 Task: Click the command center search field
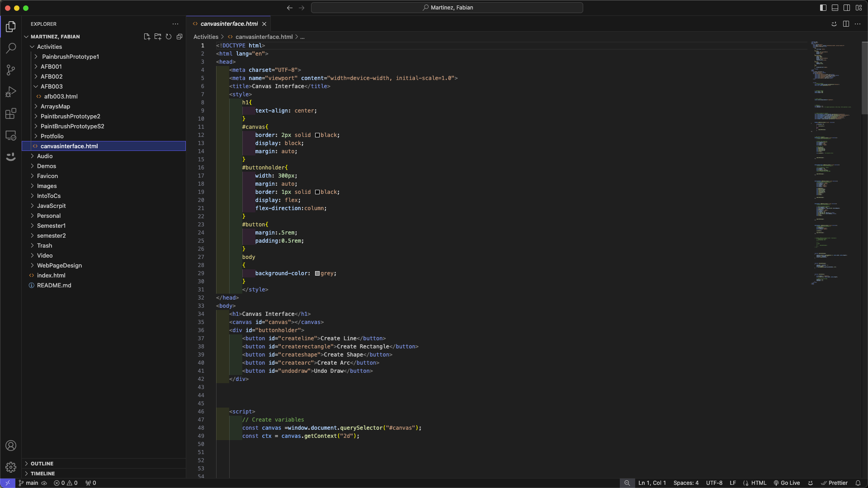coord(447,8)
